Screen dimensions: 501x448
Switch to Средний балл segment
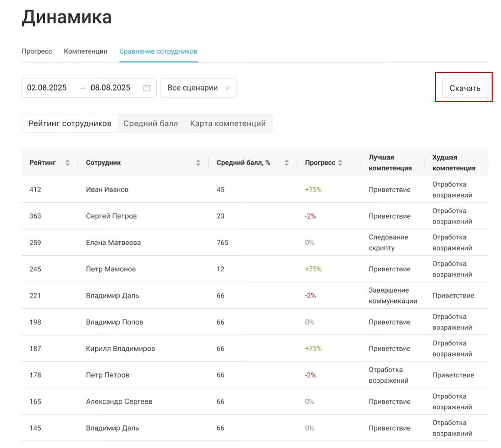[x=151, y=123]
